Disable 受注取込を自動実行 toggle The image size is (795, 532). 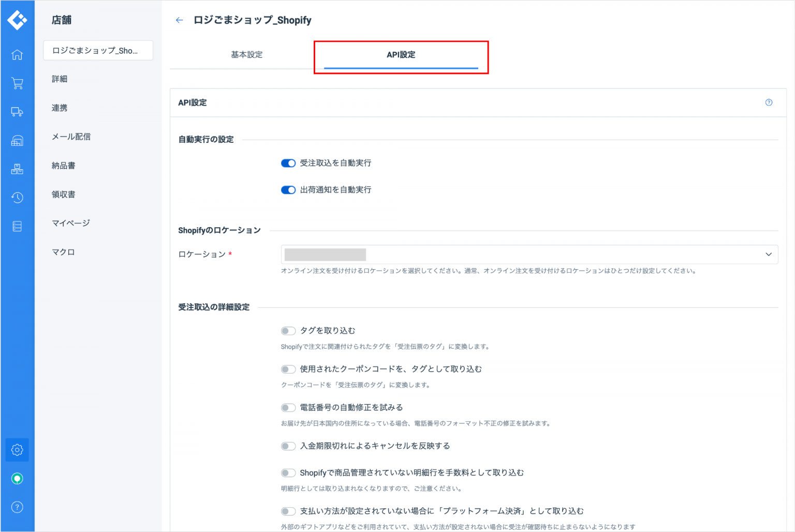pos(288,163)
